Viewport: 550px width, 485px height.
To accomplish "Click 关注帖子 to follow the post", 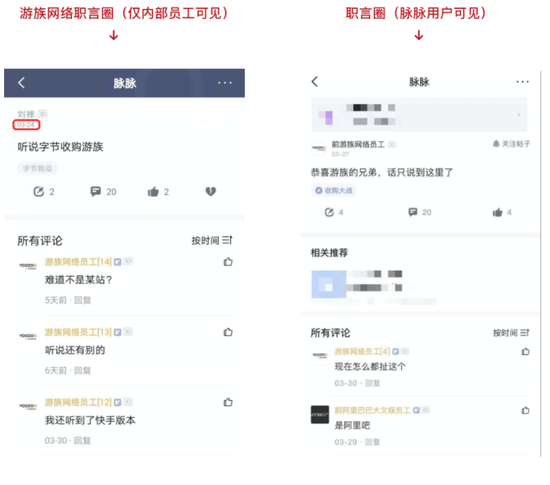I will click(x=511, y=144).
